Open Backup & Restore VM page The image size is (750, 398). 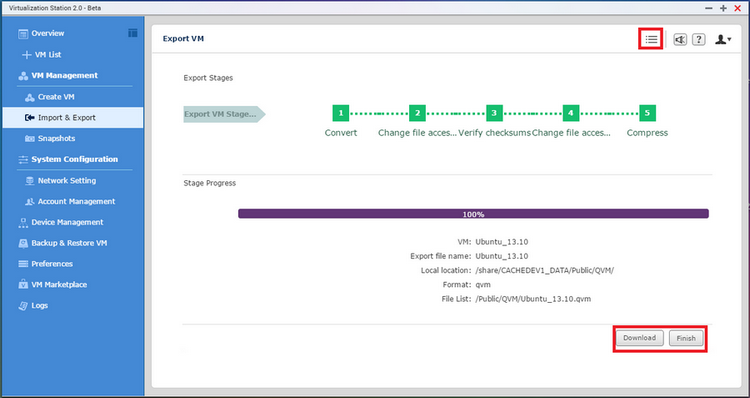[x=69, y=243]
